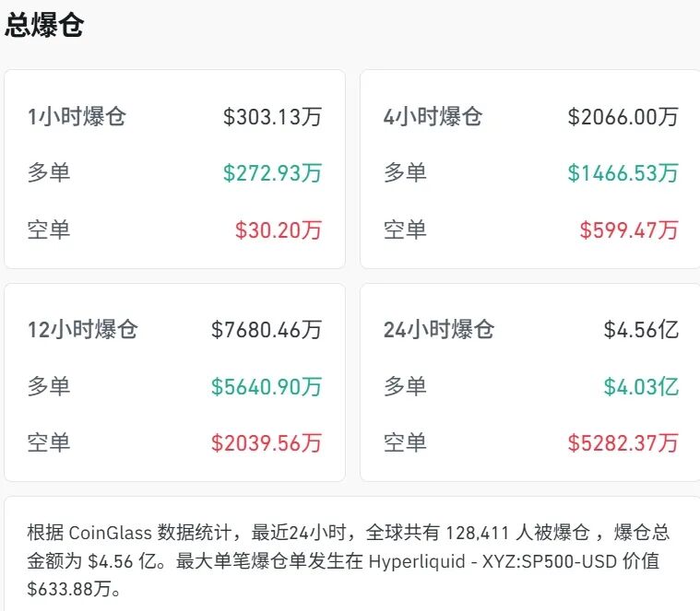700x611 pixels.
Task: Select the 1小时爆仓 card title
Action: [77, 117]
